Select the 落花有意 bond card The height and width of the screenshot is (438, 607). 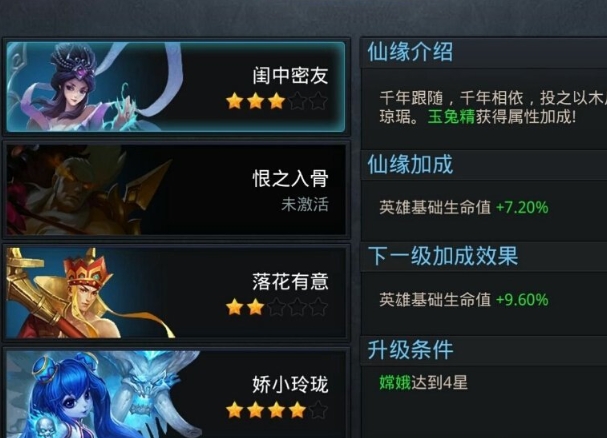(x=176, y=293)
